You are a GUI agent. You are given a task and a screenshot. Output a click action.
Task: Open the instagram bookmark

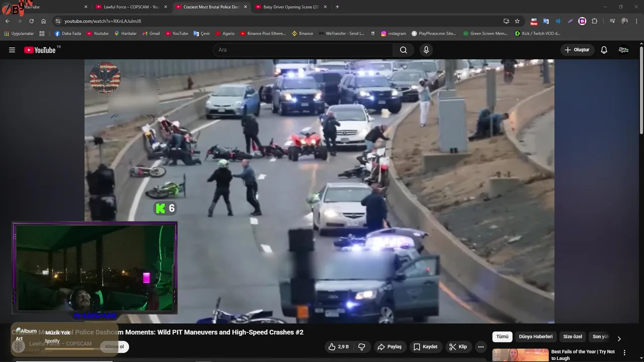393,34
